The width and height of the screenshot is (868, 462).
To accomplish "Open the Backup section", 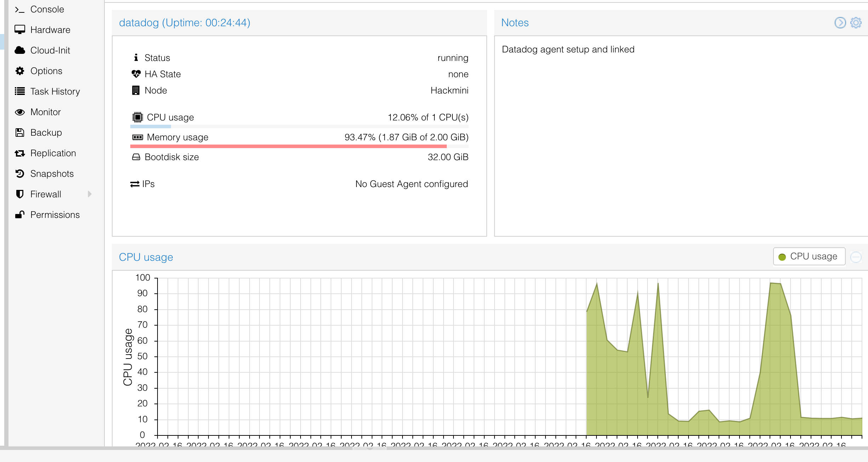I will 46,133.
